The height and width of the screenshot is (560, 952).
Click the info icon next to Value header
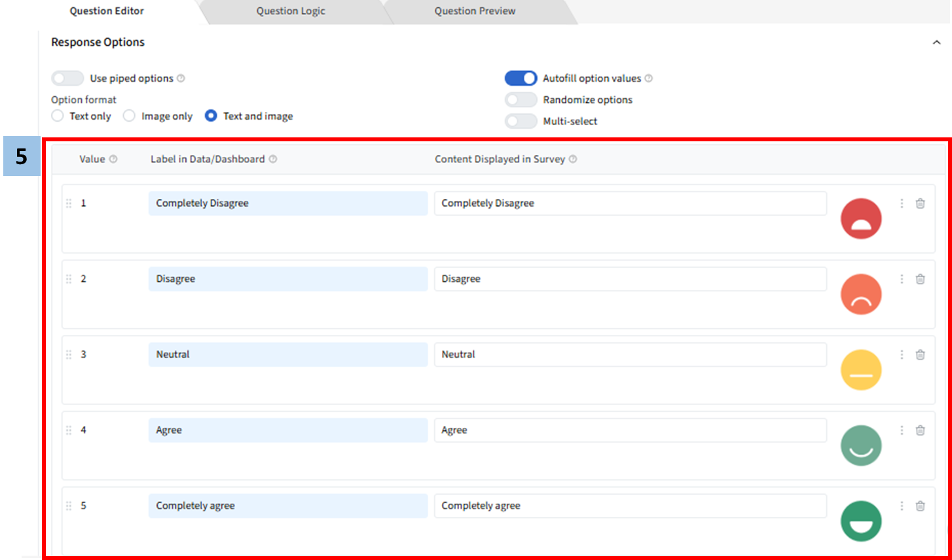tap(113, 159)
